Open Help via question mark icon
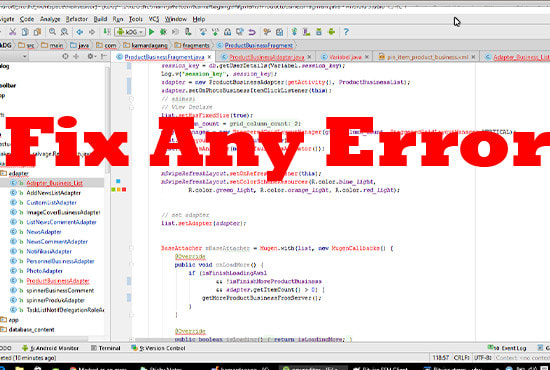 click(346, 32)
